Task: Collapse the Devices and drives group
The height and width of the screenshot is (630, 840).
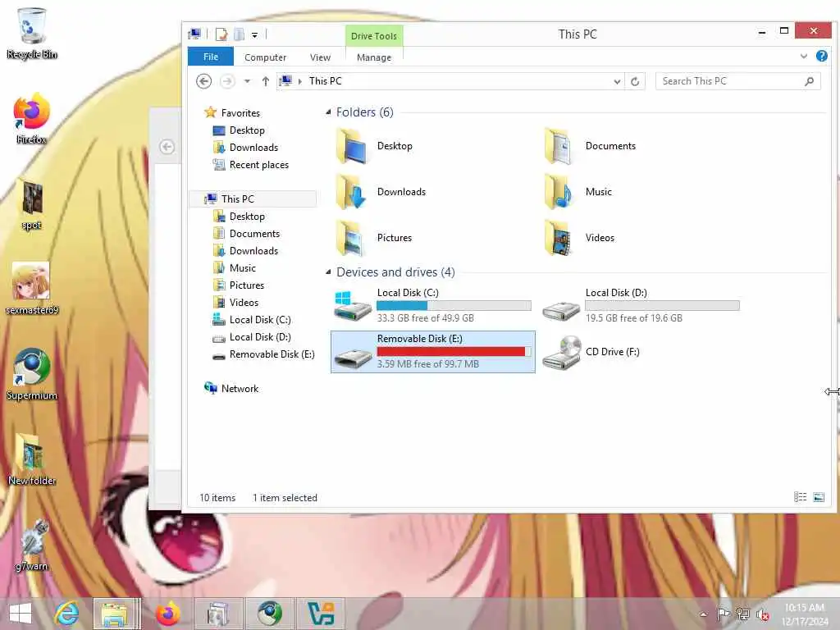Action: (x=328, y=272)
